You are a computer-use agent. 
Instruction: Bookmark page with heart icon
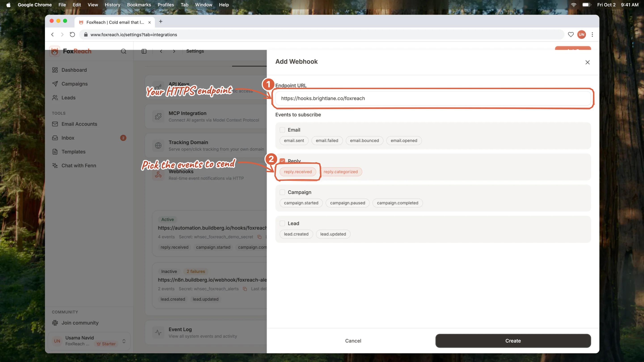click(571, 34)
